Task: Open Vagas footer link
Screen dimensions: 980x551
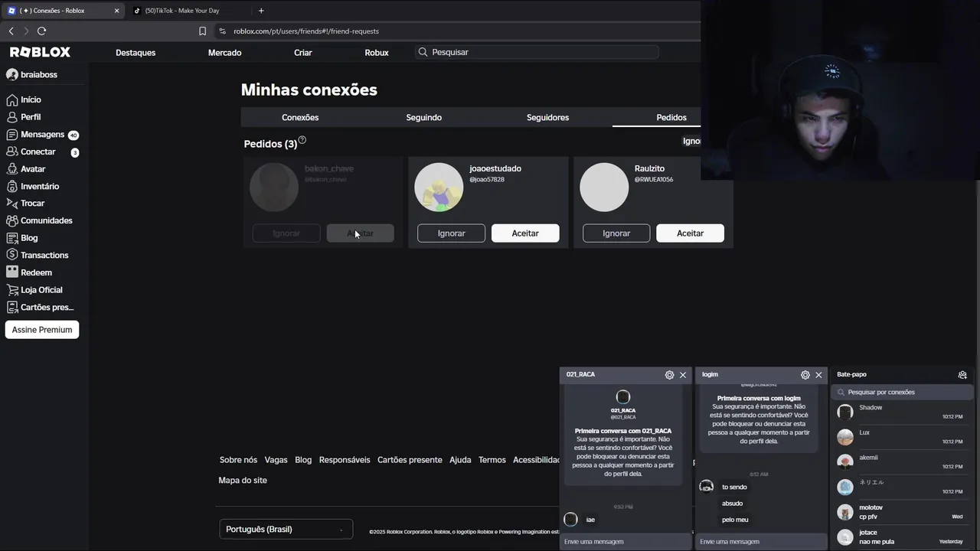Action: (x=276, y=460)
